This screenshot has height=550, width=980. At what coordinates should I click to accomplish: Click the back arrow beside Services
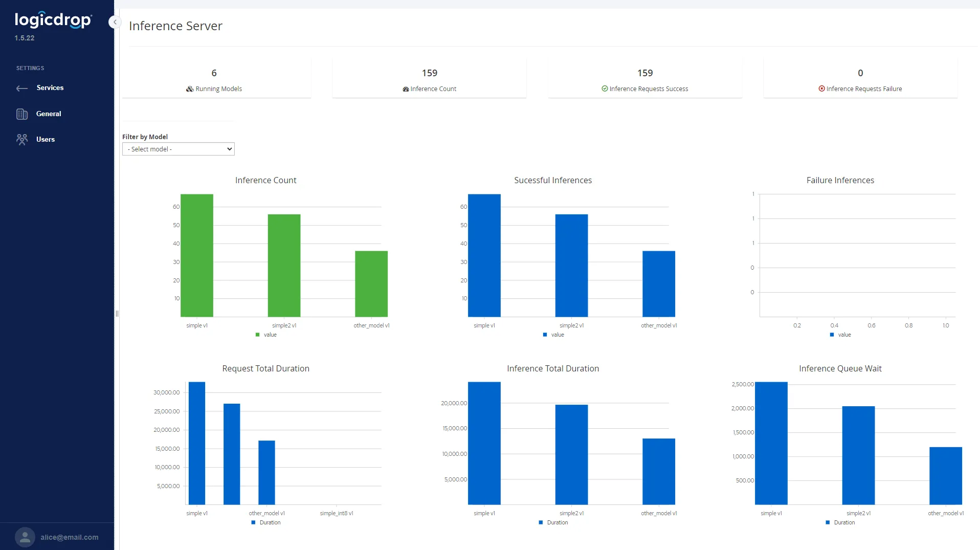pos(22,88)
